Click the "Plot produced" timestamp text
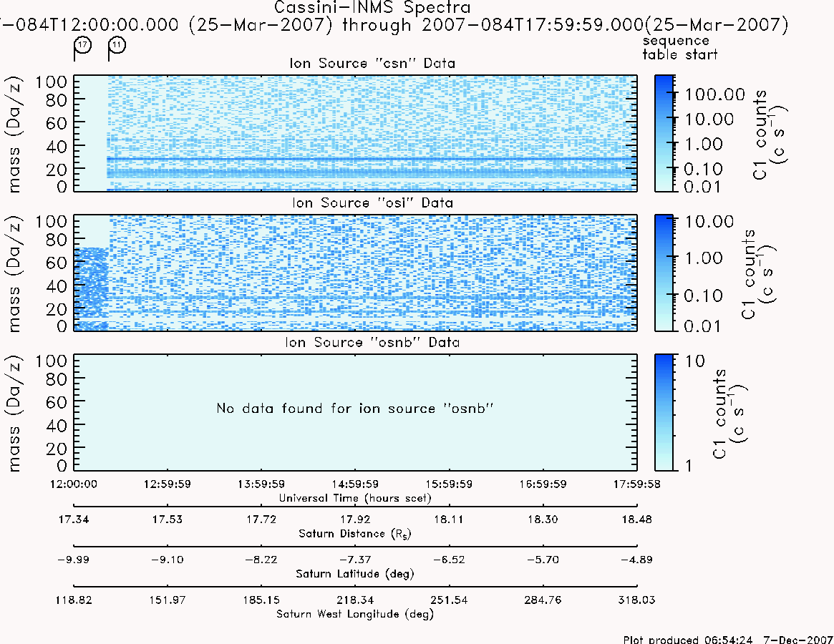This screenshot has height=644, width=834. point(727,639)
